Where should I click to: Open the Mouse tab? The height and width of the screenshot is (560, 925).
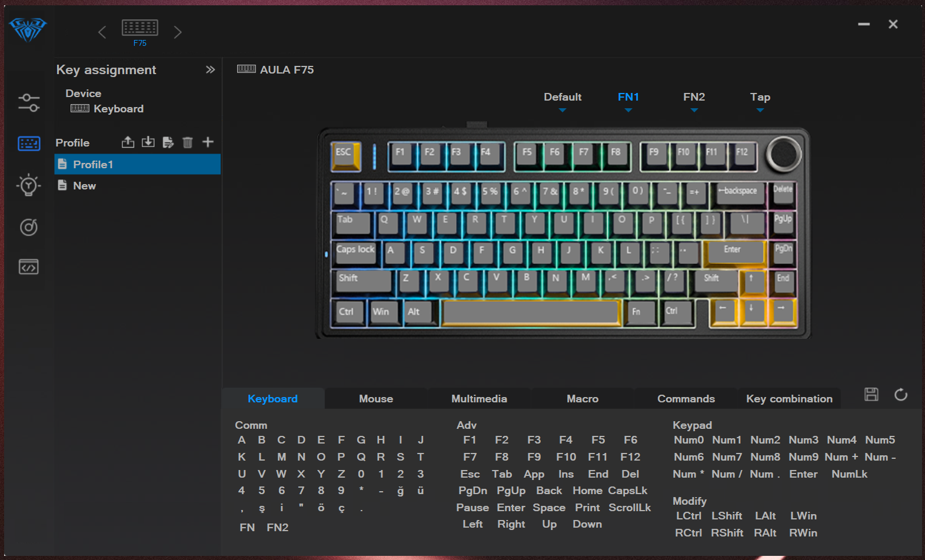tap(376, 399)
